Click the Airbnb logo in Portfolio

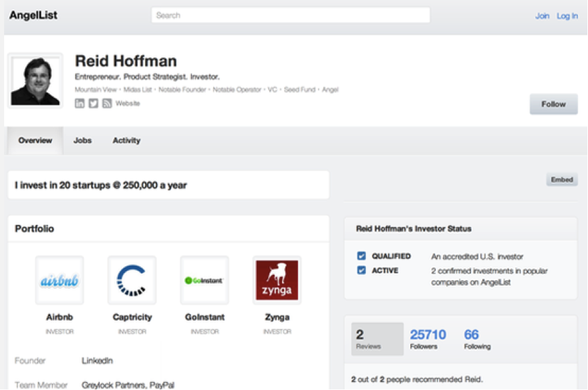pyautogui.click(x=60, y=280)
